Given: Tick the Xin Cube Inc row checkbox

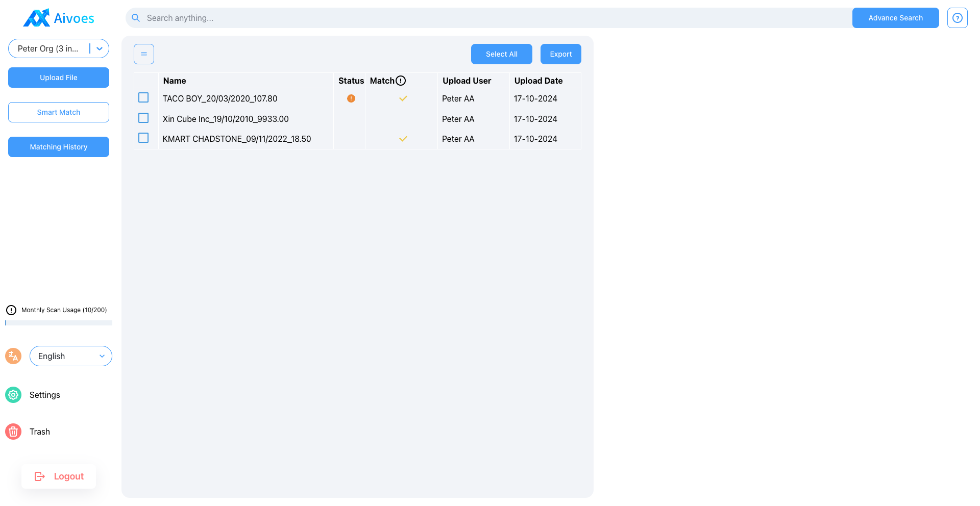Looking at the screenshot, I should tap(143, 118).
